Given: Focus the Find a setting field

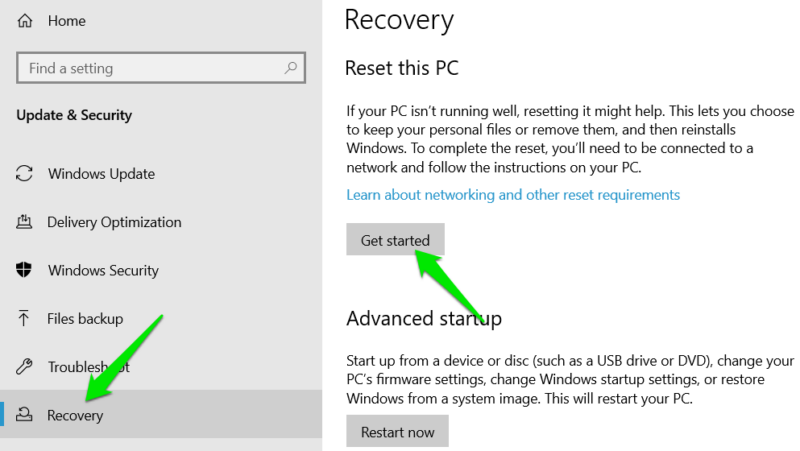Looking at the screenshot, I should point(150,68).
